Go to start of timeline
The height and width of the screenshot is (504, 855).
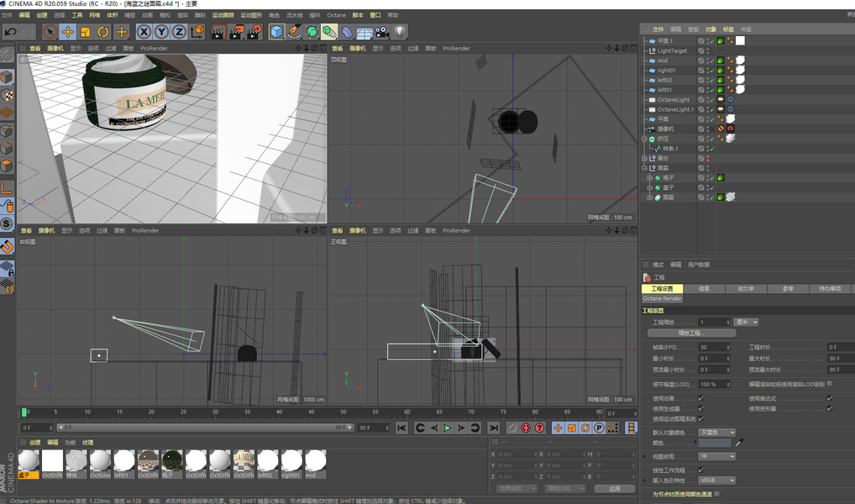tap(401, 428)
